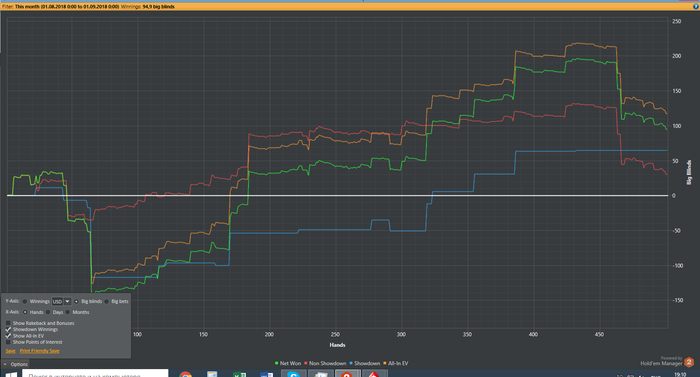Screen dimensions: 700x377
Task: Open Excel from the taskbar
Action: click(239, 374)
